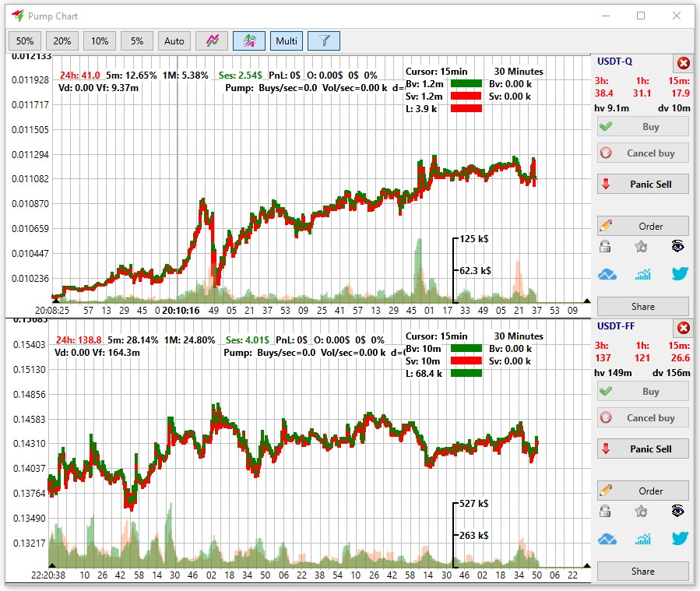Click the star icon in the USDT-FF panel

click(641, 512)
